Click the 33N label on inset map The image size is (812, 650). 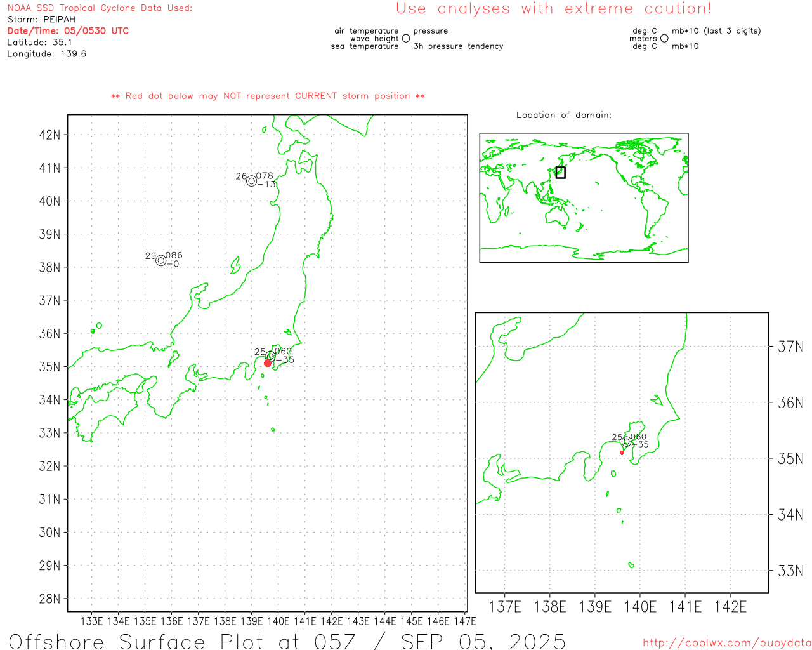(x=790, y=571)
